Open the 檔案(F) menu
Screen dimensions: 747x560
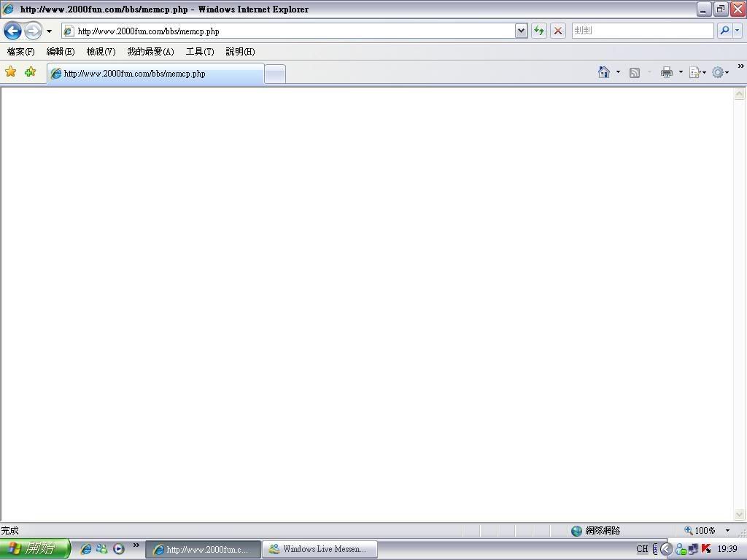click(20, 52)
